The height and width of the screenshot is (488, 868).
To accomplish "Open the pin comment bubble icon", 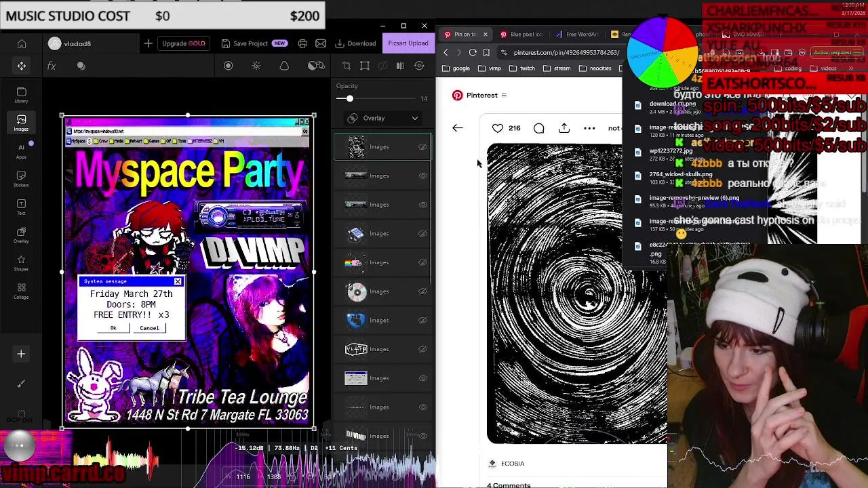I will click(539, 128).
